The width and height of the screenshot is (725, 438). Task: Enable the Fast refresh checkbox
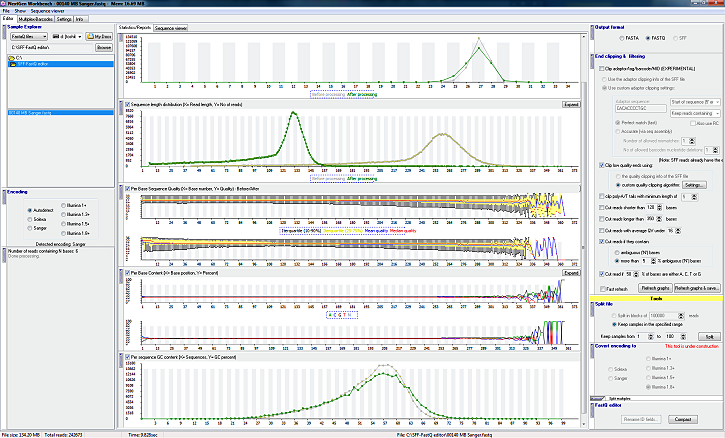(x=603, y=289)
